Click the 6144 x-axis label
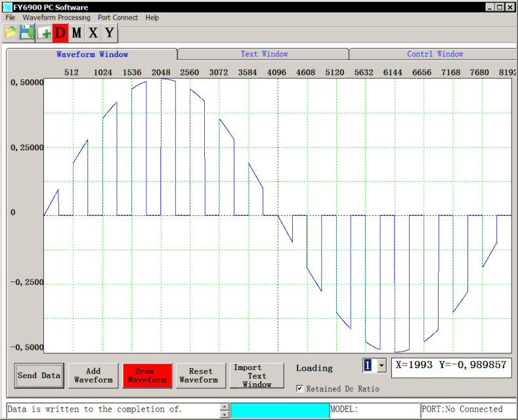The image size is (518, 420). (x=393, y=72)
